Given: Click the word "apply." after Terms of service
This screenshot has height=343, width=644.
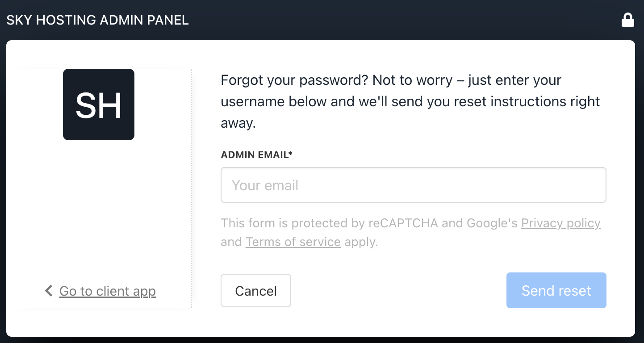Looking at the screenshot, I should pos(361,242).
